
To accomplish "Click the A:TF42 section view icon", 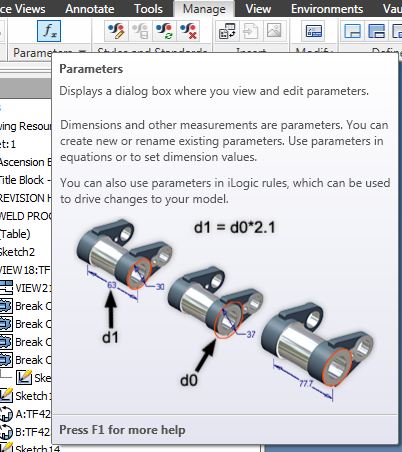I will 6,414.
